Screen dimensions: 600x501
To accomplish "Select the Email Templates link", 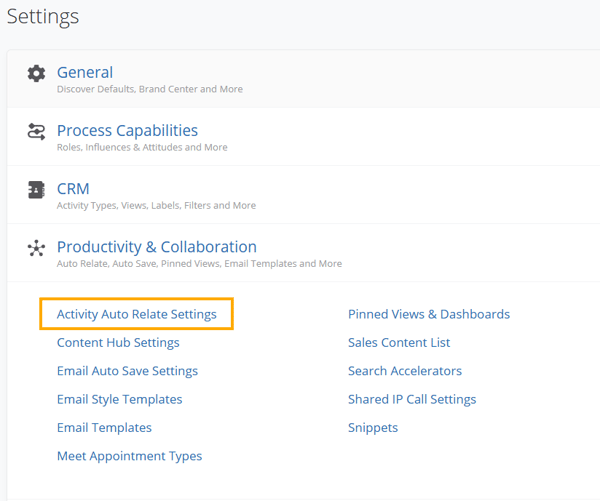I will (104, 428).
